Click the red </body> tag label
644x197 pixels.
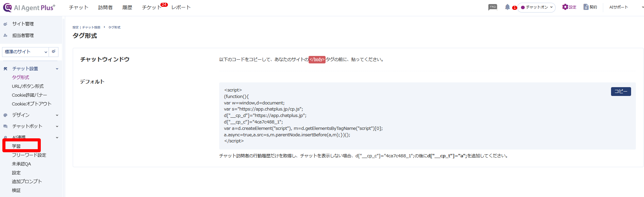(317, 60)
